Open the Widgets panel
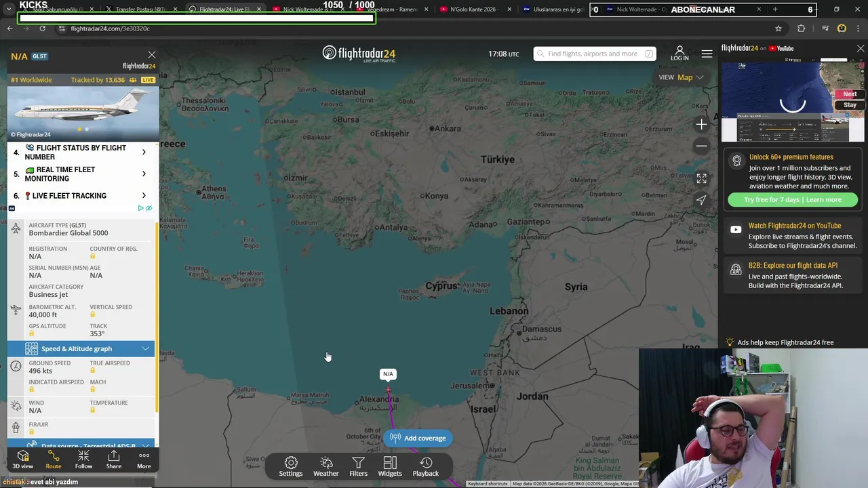This screenshot has width=868, height=488. pyautogui.click(x=390, y=466)
